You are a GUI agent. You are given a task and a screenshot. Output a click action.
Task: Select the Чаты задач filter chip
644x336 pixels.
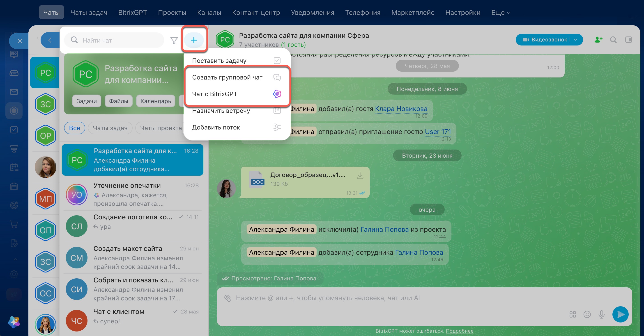pos(110,128)
